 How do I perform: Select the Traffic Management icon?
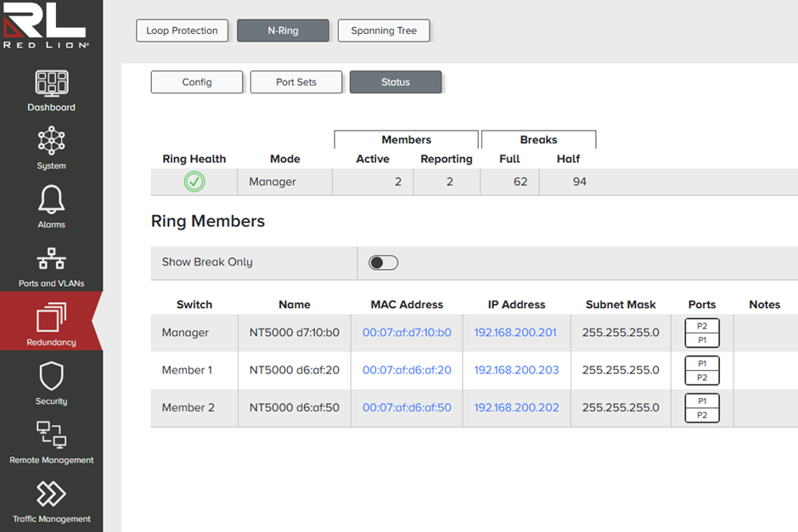[x=51, y=494]
